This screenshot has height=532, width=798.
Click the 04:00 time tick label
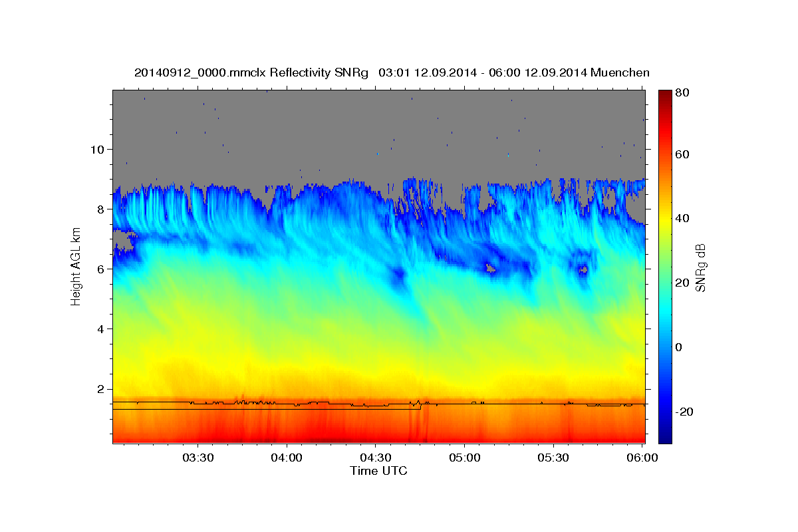pyautogui.click(x=287, y=458)
